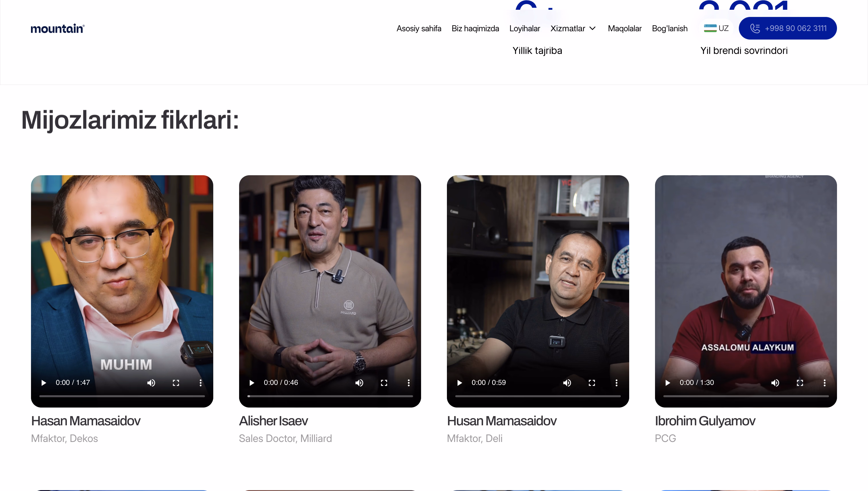Seek on the Alisher Isaev video progress bar
The width and height of the screenshot is (868, 491).
[330, 396]
